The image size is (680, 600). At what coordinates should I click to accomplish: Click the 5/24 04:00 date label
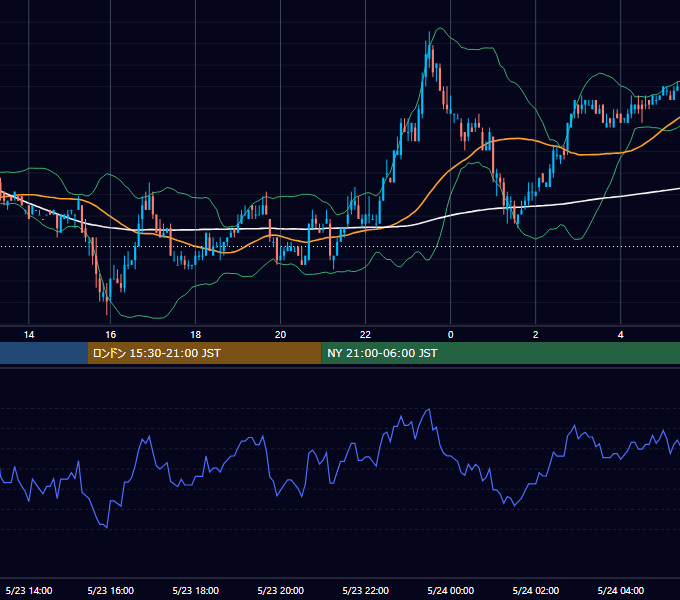click(621, 590)
